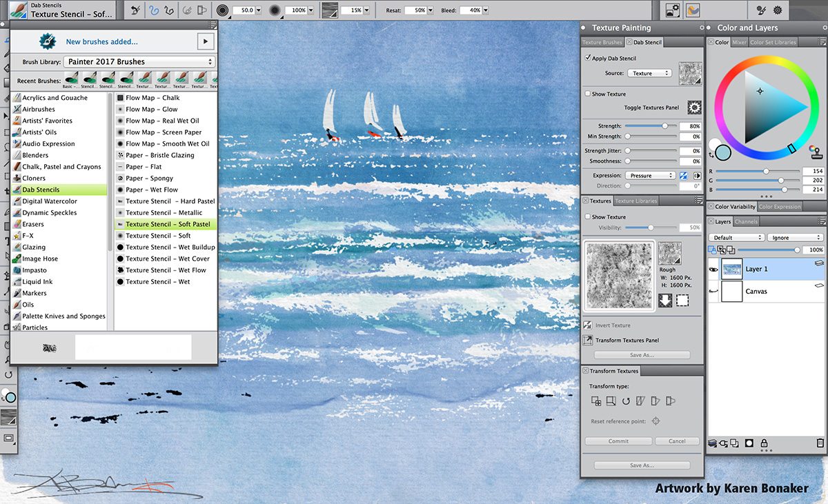Open the Expression Pressure dropdown
Viewport: 828px width, 504px height.
(x=651, y=176)
